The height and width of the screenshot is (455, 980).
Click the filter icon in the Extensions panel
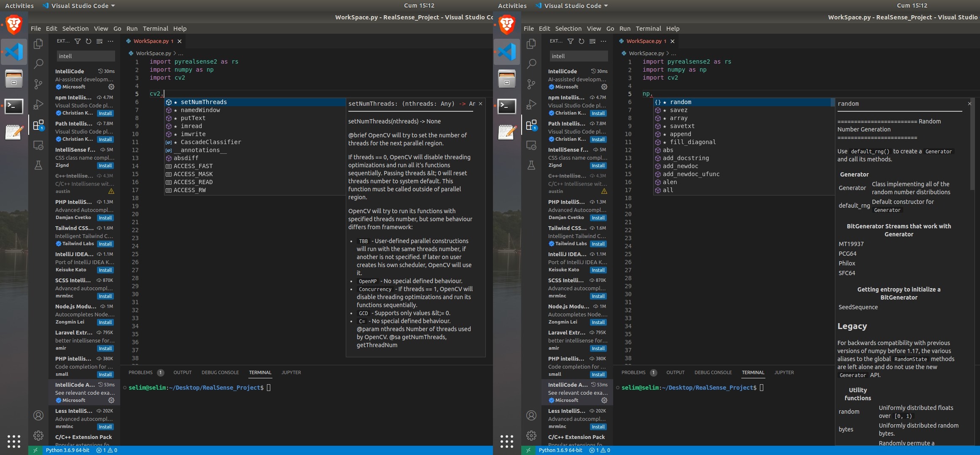[x=78, y=41]
